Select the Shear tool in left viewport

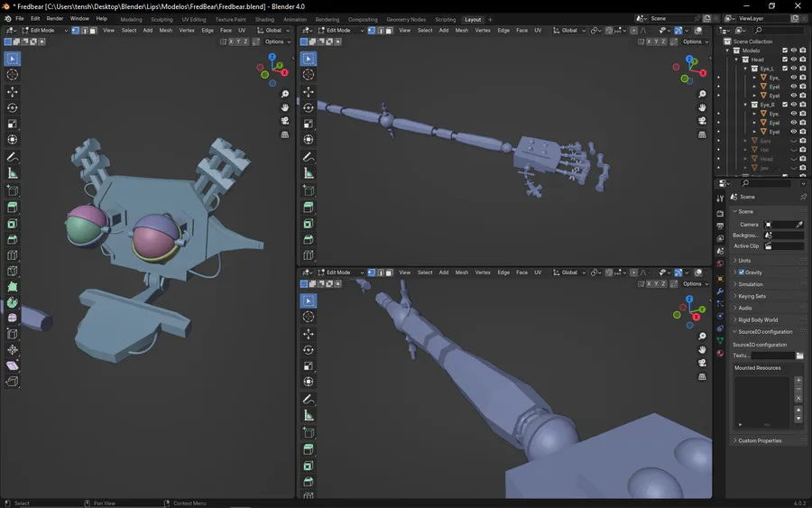pos(13,365)
